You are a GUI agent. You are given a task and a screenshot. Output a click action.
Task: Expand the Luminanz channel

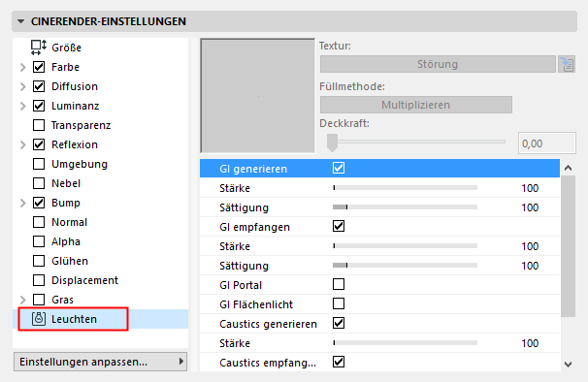point(23,106)
